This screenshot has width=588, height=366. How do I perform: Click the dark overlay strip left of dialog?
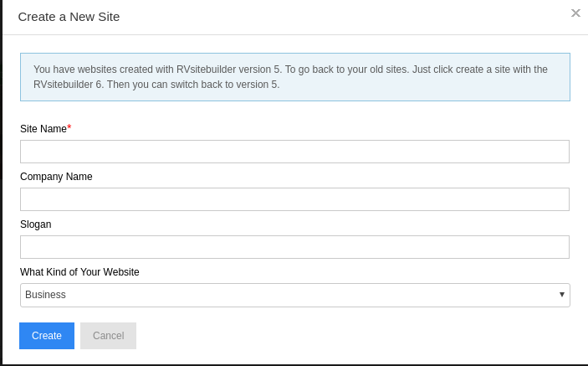[x=1, y=168]
